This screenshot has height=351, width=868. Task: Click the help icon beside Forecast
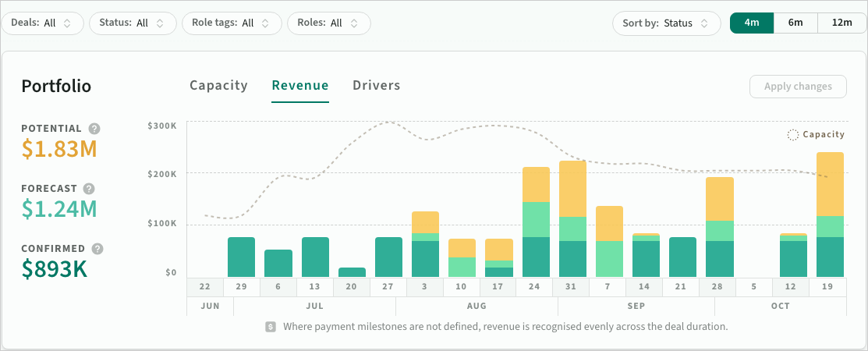pyautogui.click(x=89, y=188)
